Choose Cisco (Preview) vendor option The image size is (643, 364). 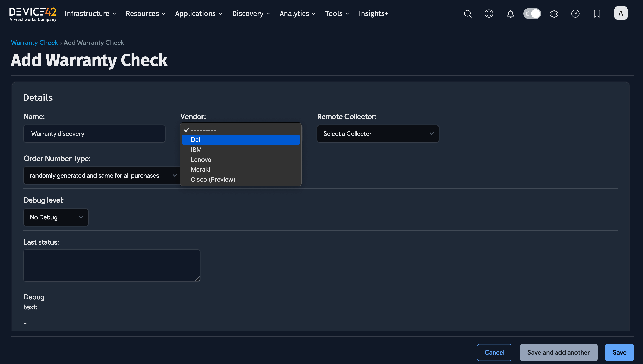(x=213, y=180)
